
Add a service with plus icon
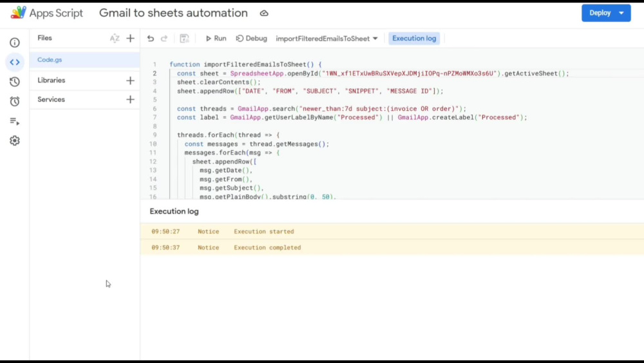pos(130,99)
